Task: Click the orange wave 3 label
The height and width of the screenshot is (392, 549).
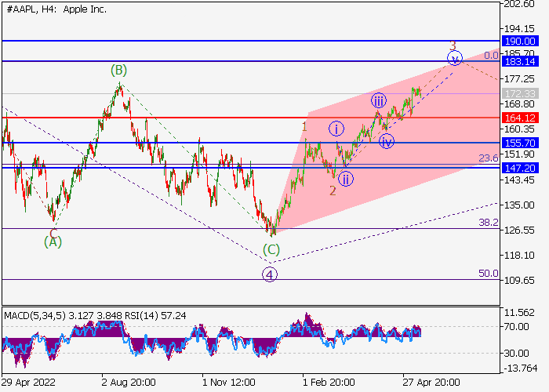Action: [453, 45]
